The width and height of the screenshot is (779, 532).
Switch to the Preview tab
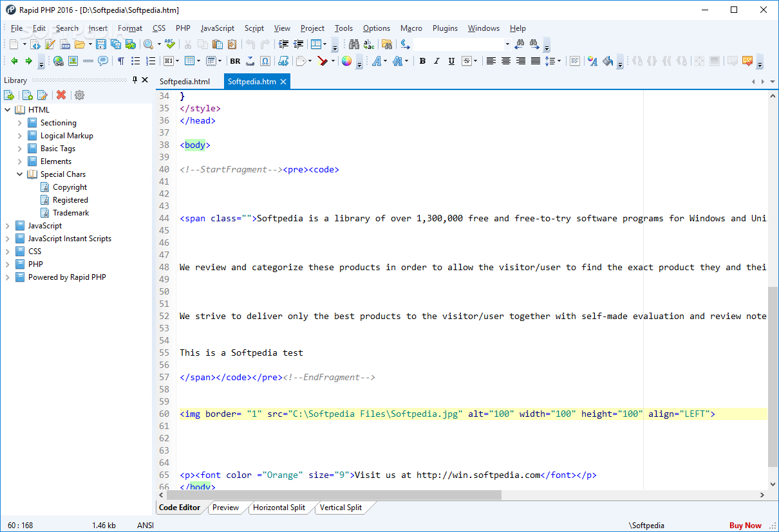[x=225, y=508]
